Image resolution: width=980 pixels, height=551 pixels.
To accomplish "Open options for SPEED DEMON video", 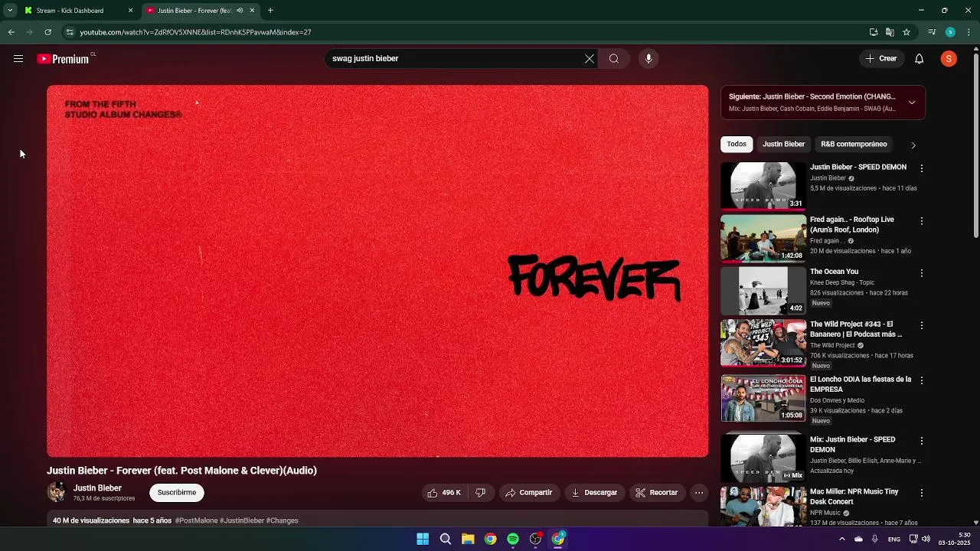I will [x=922, y=168].
